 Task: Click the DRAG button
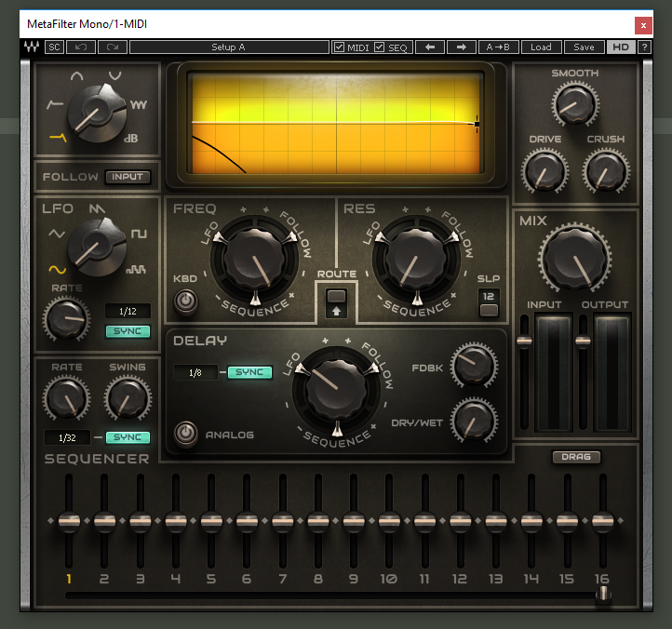(576, 457)
